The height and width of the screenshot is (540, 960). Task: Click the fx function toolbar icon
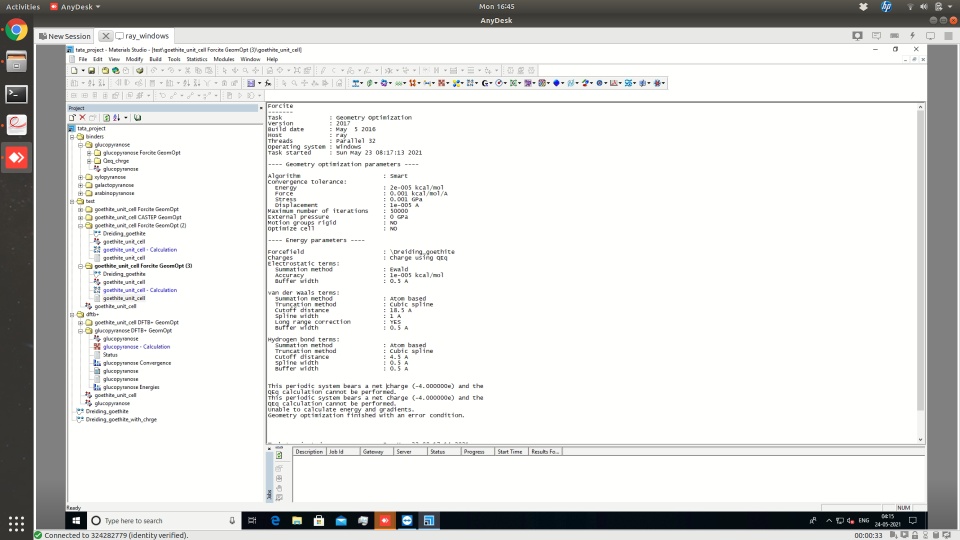click(x=268, y=83)
